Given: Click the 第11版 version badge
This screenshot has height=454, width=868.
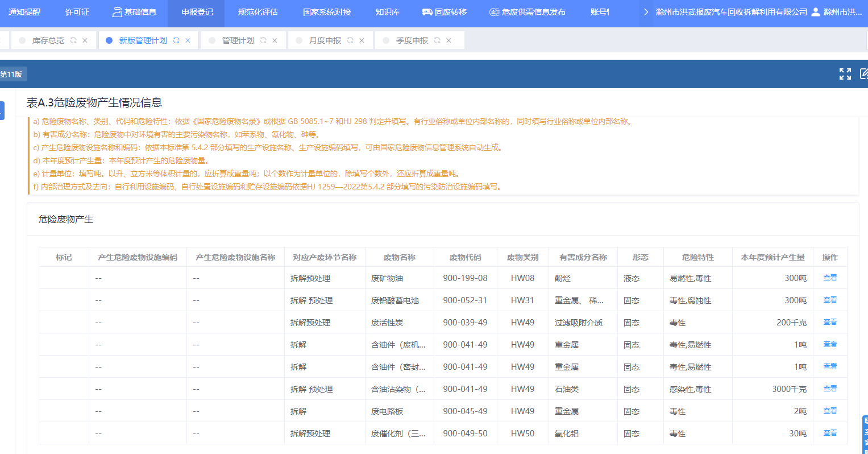Looking at the screenshot, I should coord(11,75).
